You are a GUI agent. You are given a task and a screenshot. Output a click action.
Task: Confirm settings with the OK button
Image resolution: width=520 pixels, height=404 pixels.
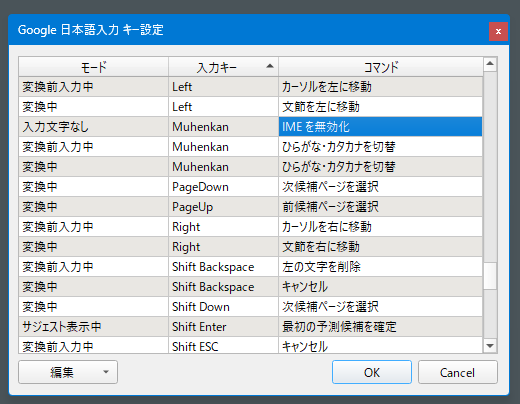pyautogui.click(x=372, y=372)
